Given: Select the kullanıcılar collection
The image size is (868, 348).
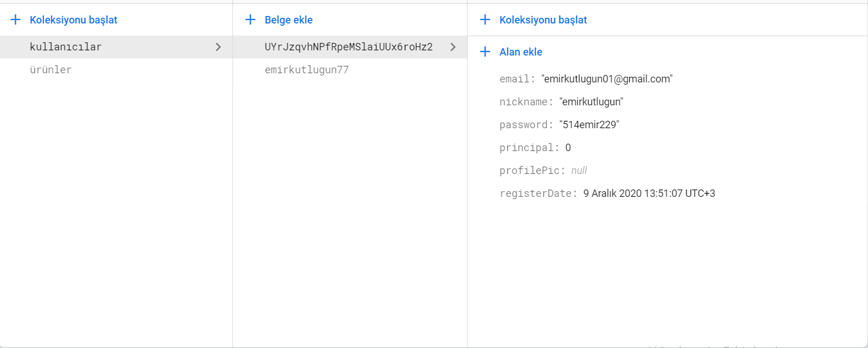Looking at the screenshot, I should pyautogui.click(x=66, y=47).
